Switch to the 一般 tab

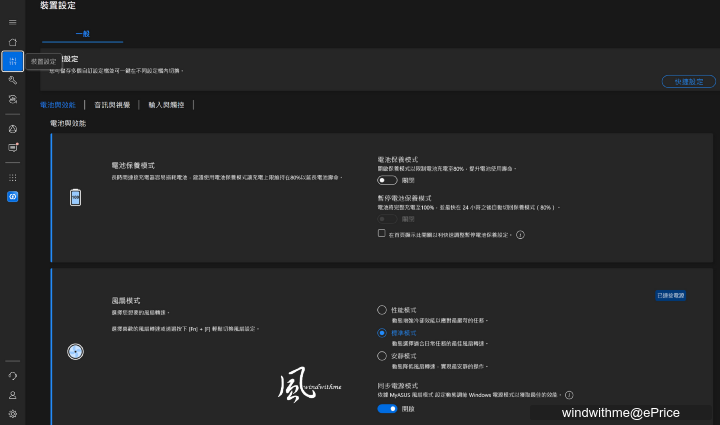(83, 34)
